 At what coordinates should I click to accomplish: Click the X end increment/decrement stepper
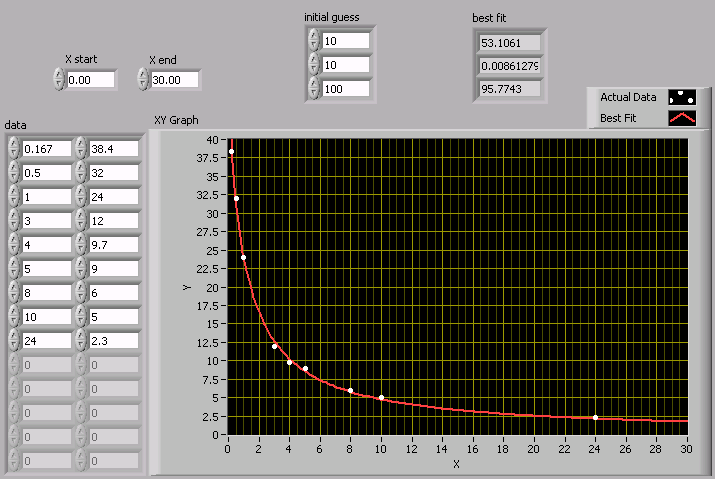tap(143, 79)
